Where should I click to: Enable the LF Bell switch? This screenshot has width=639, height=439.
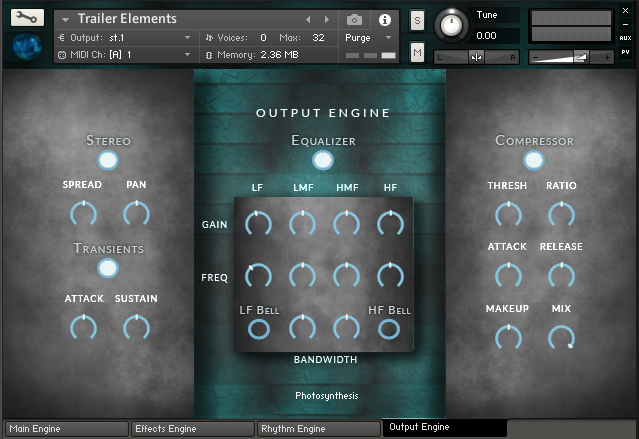[259, 329]
